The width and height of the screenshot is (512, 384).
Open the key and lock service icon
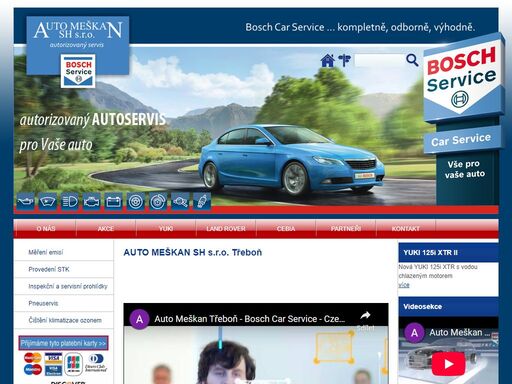coord(180,201)
